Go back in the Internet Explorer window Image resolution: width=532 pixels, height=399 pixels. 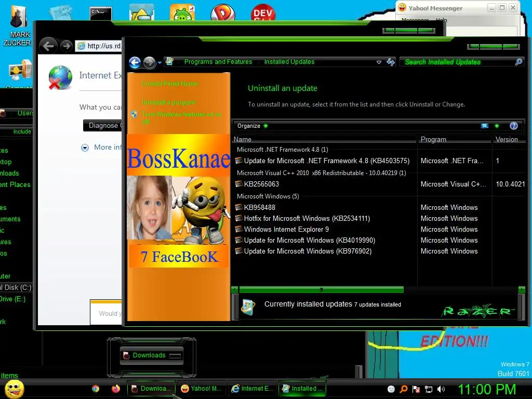pyautogui.click(x=48, y=46)
